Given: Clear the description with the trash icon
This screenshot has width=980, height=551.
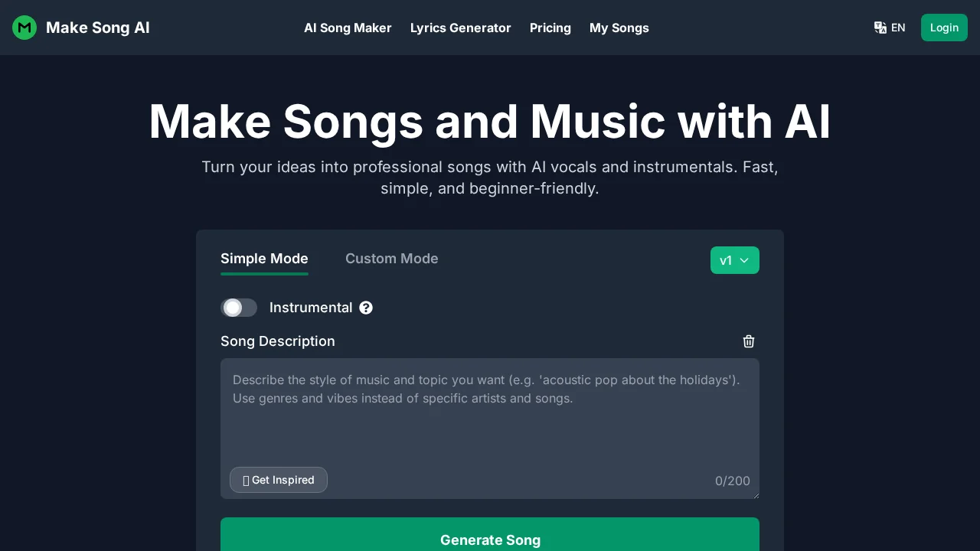Looking at the screenshot, I should pyautogui.click(x=749, y=341).
